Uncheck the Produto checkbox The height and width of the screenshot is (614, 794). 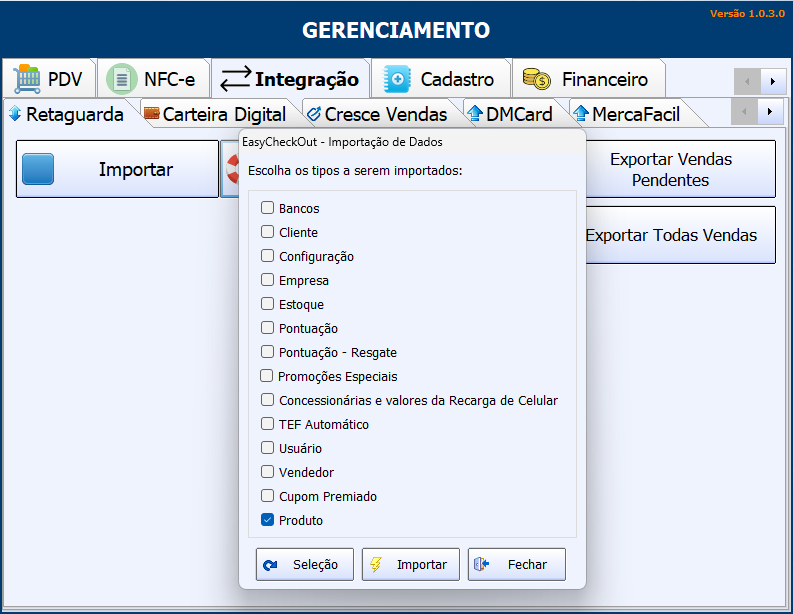click(267, 520)
